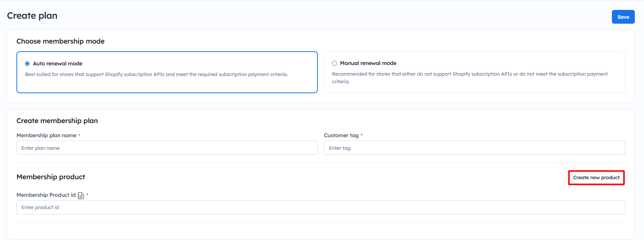
Task: Click the Create plan page heading
Action: [32, 16]
